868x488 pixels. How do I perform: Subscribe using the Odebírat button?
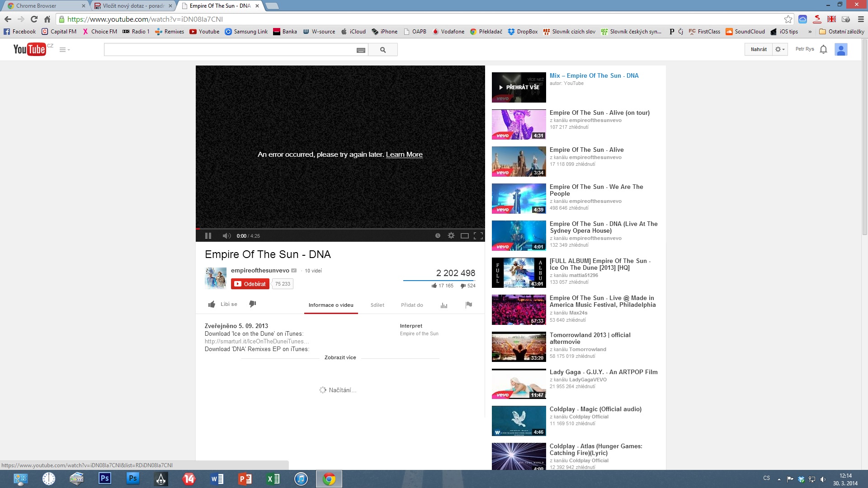[x=250, y=284]
